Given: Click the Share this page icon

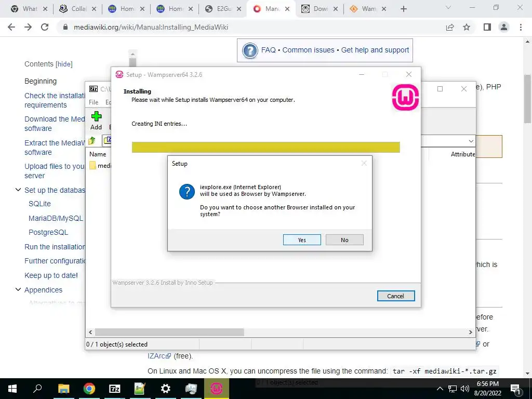Looking at the screenshot, I should coord(450,27).
